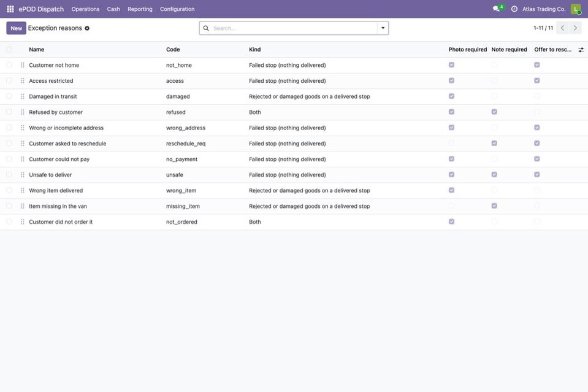Click the drag handle for Item missing in the van
The width and height of the screenshot is (588, 392).
tap(23, 206)
